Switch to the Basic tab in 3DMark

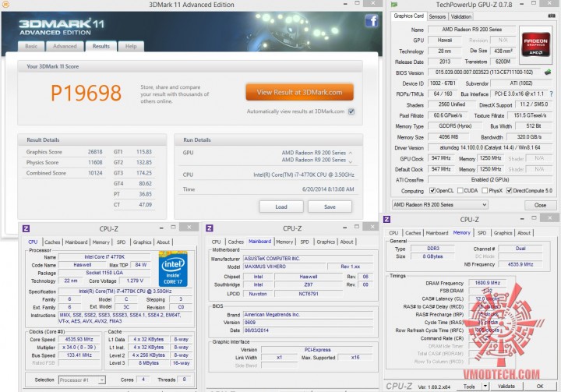click(x=31, y=46)
